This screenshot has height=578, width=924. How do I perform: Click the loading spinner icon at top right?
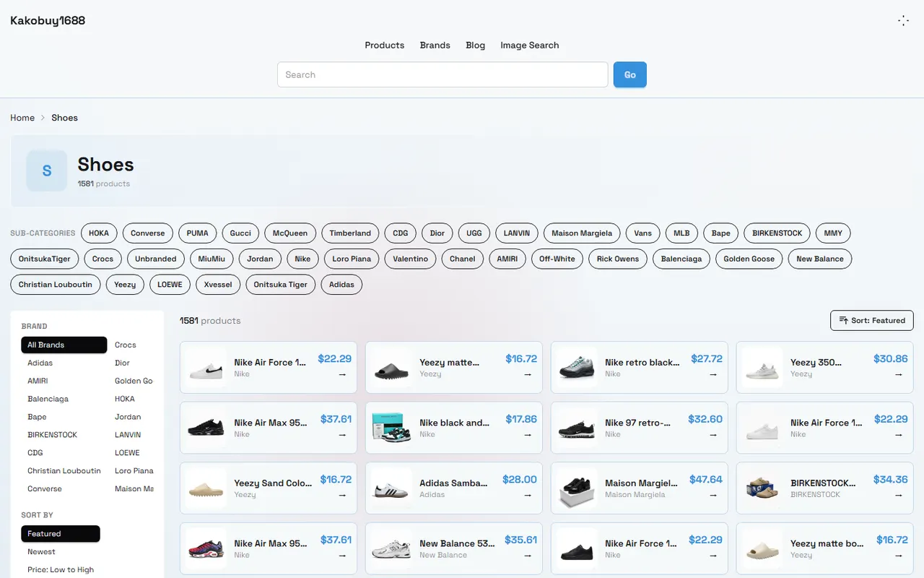(x=903, y=21)
